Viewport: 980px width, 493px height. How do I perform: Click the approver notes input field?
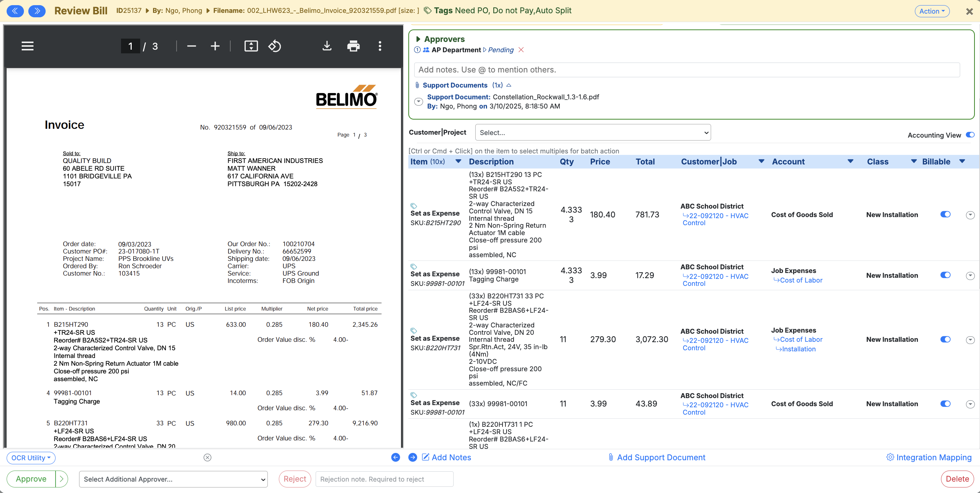[686, 70]
